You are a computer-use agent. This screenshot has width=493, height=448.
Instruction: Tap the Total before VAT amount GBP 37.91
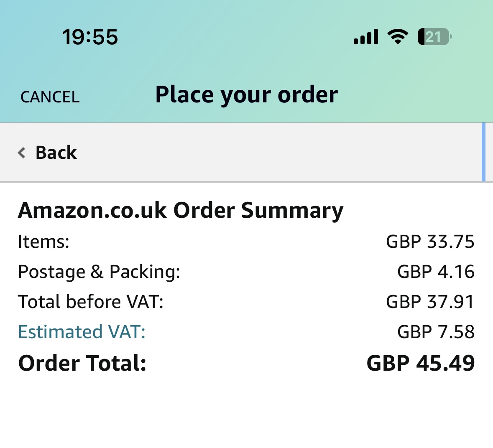click(x=430, y=302)
